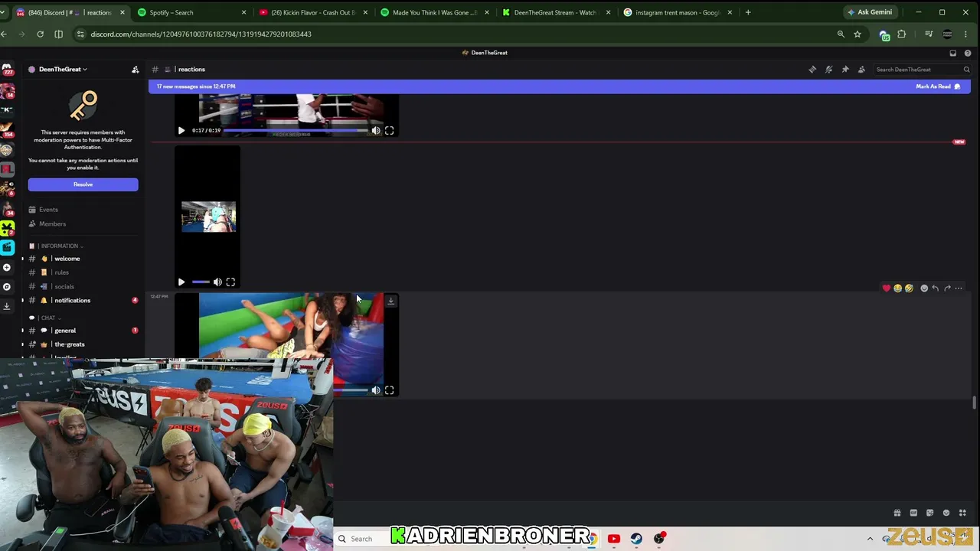This screenshot has width=980, height=551.
Task: Fullscreen the inflatable video at bottom
Action: click(x=389, y=390)
